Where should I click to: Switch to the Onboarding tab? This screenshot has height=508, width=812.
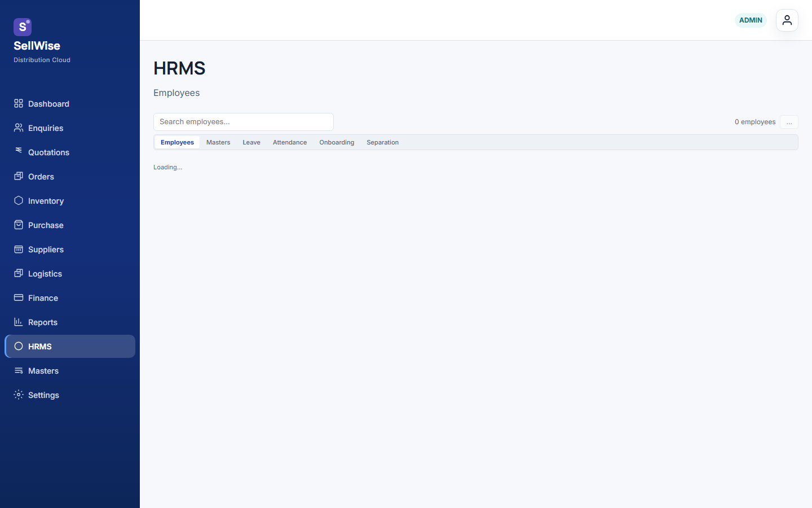point(337,142)
